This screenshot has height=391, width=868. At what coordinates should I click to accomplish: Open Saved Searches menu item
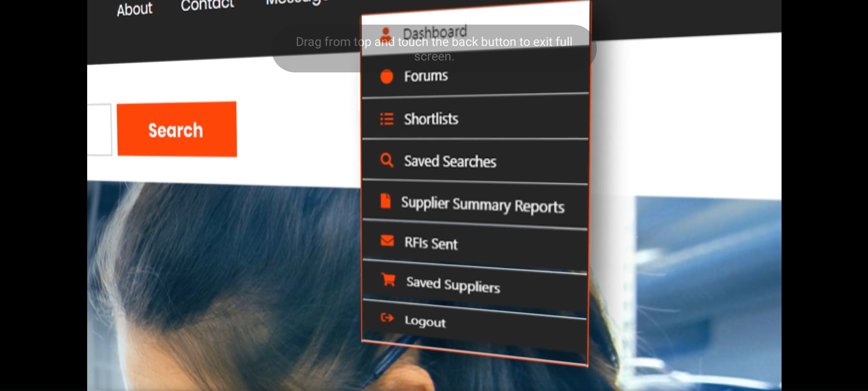(x=450, y=161)
